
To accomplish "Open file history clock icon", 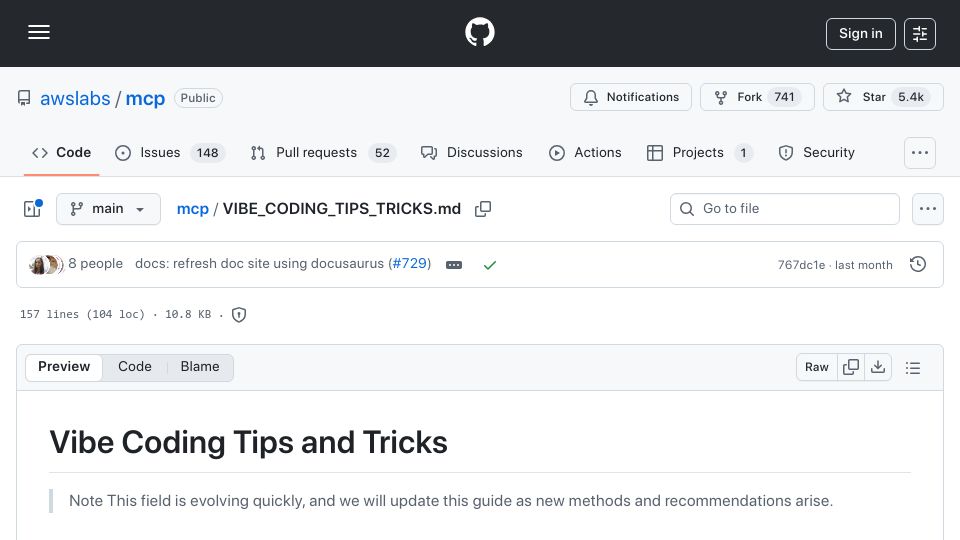I will click(x=918, y=264).
